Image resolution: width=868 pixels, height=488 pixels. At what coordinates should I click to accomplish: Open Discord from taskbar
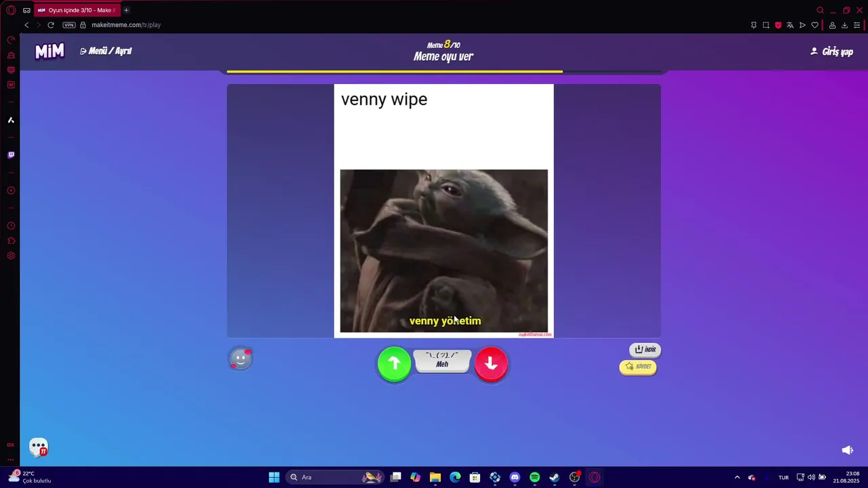pos(515,477)
